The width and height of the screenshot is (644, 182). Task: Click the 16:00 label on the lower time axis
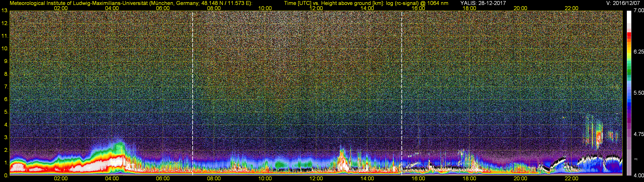pos(418,179)
